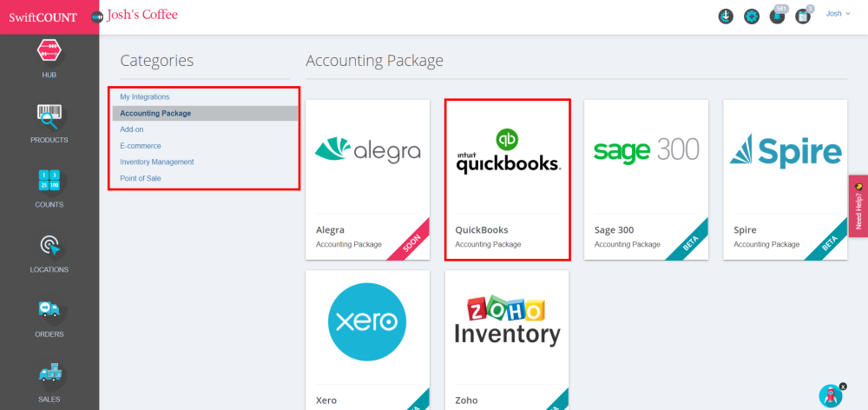The image size is (868, 410).
Task: Open notifications bell showing 581
Action: click(x=777, y=17)
